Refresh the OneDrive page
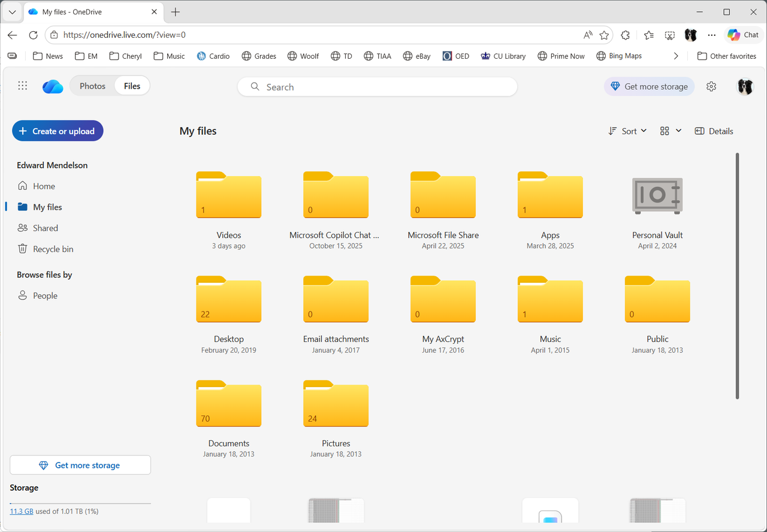767x532 pixels. point(34,35)
